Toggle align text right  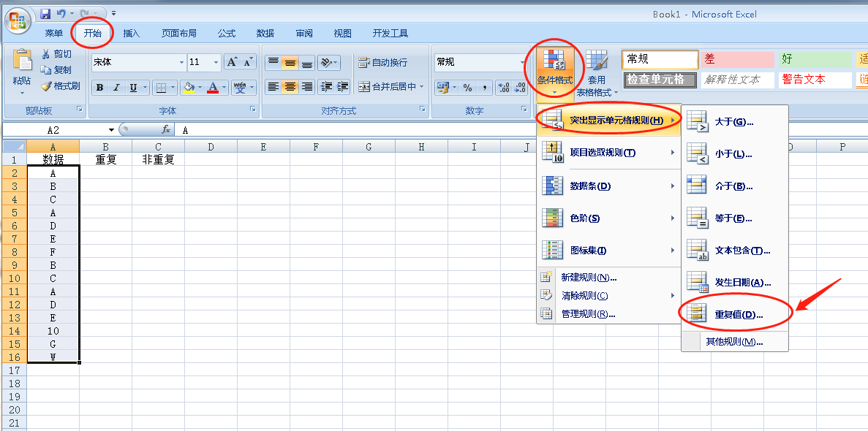click(x=306, y=87)
